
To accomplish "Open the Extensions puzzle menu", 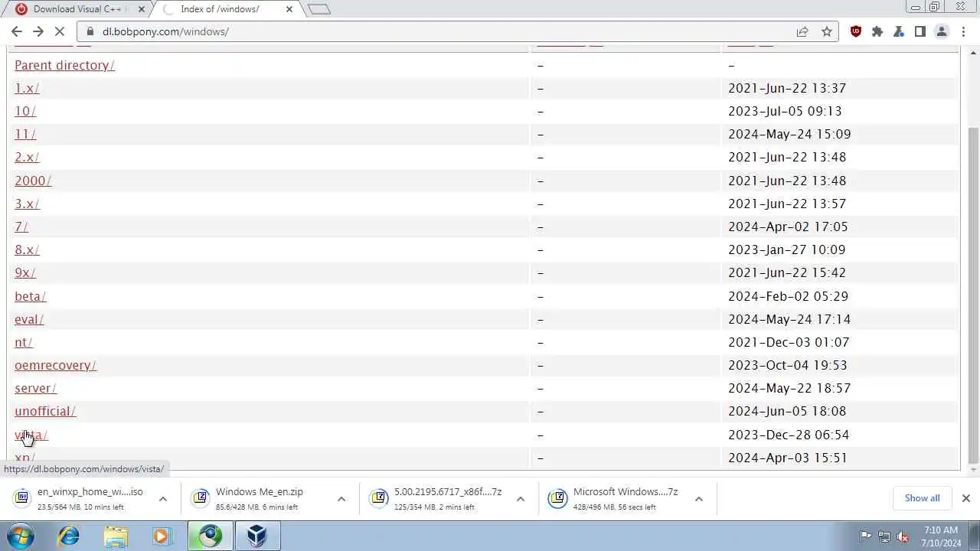I will tap(877, 31).
